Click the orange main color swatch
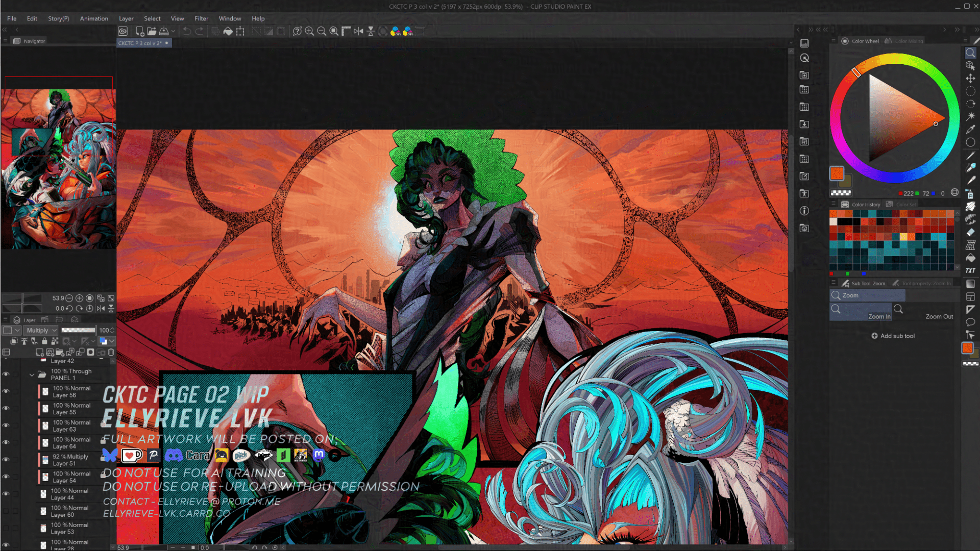The width and height of the screenshot is (980, 551). coord(836,173)
